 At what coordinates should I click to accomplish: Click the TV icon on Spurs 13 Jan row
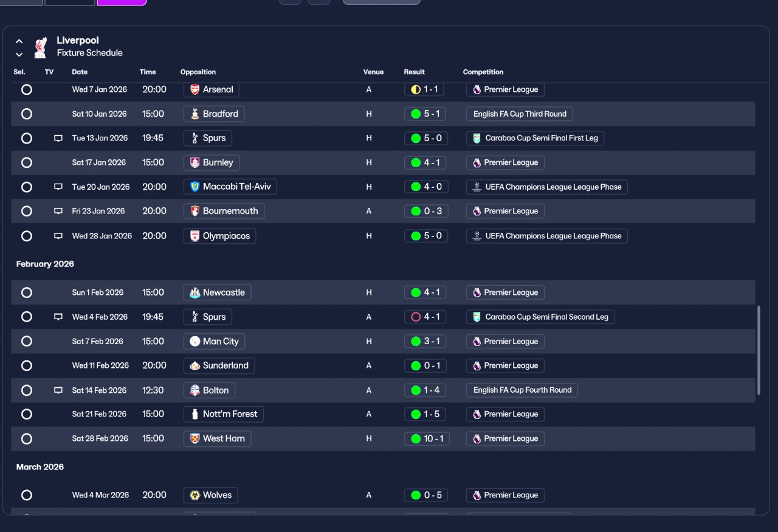[58, 138]
